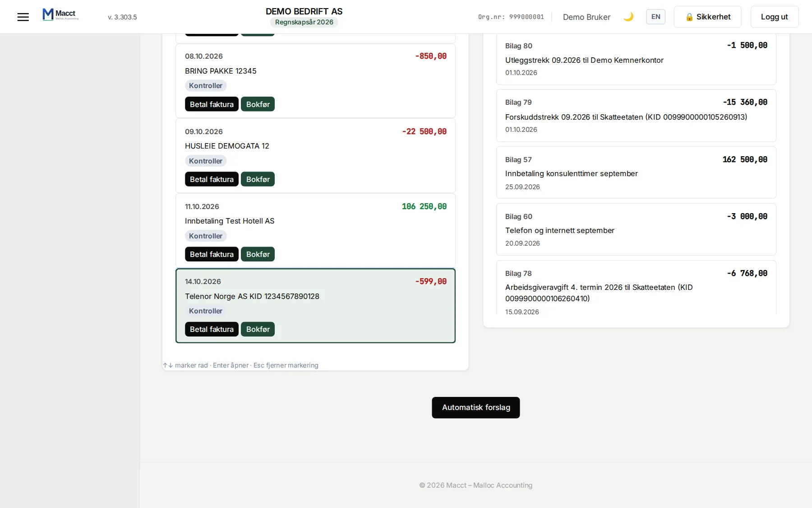Toggle dark mode moon icon
Screen dimensions: 812x508
[628, 17]
